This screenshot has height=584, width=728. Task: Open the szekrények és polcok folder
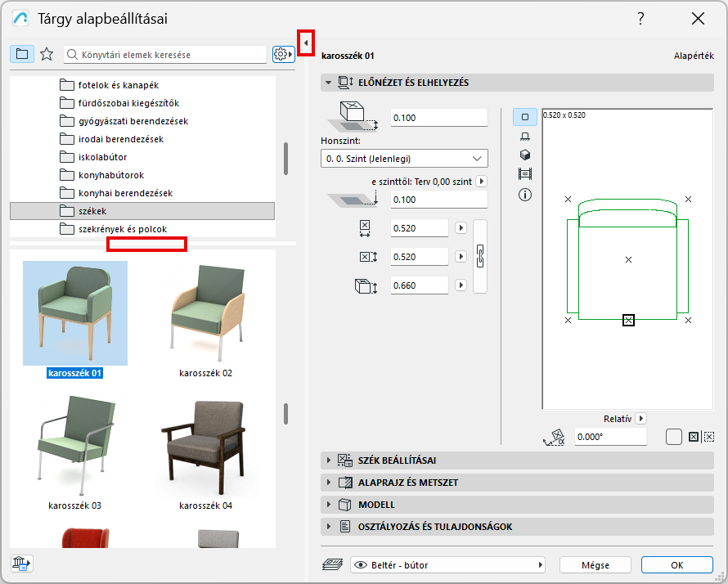click(x=142, y=229)
